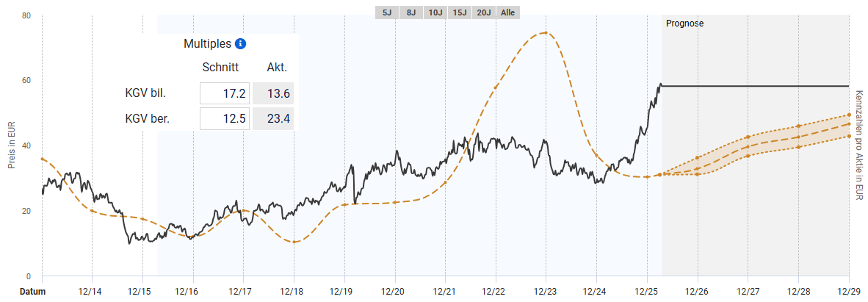Screen dimensions: 868x302
Task: Select the Alle range button
Action: tap(507, 12)
